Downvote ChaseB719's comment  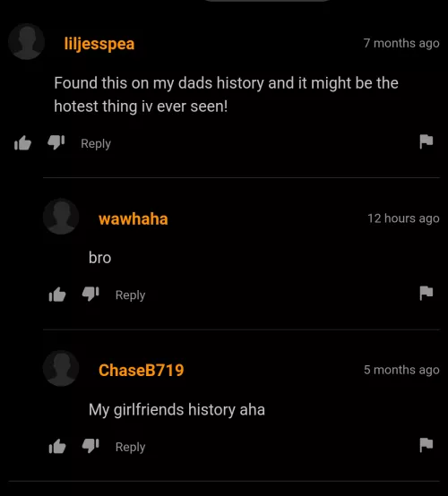tap(90, 446)
